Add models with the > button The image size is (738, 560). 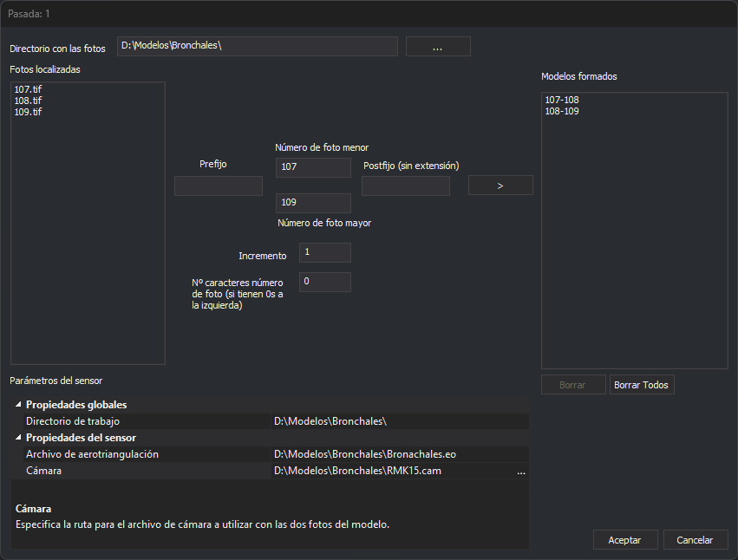tap(500, 185)
